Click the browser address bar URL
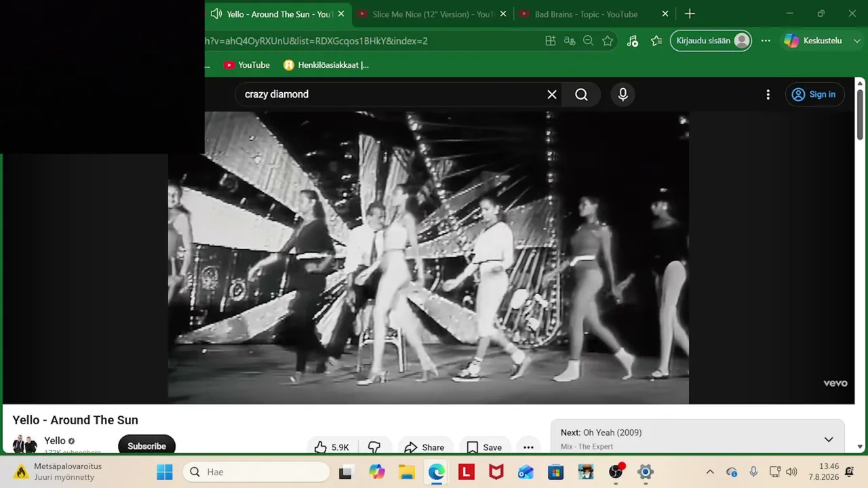The height and width of the screenshot is (488, 868). pyautogui.click(x=316, y=41)
